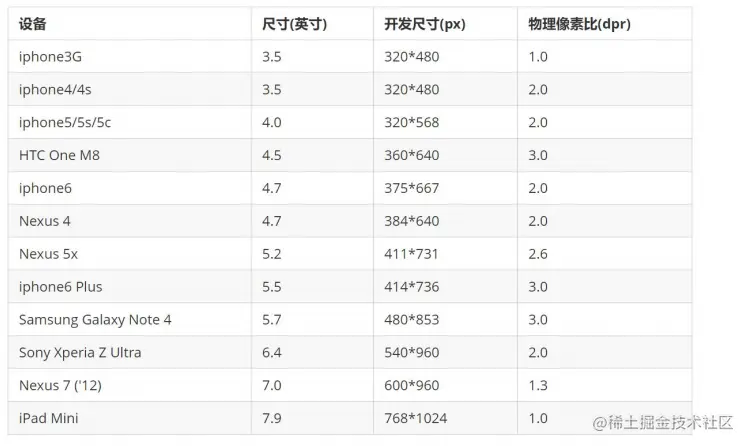748x446 pixels.
Task: Click the 4.5 size value
Action: point(271,156)
